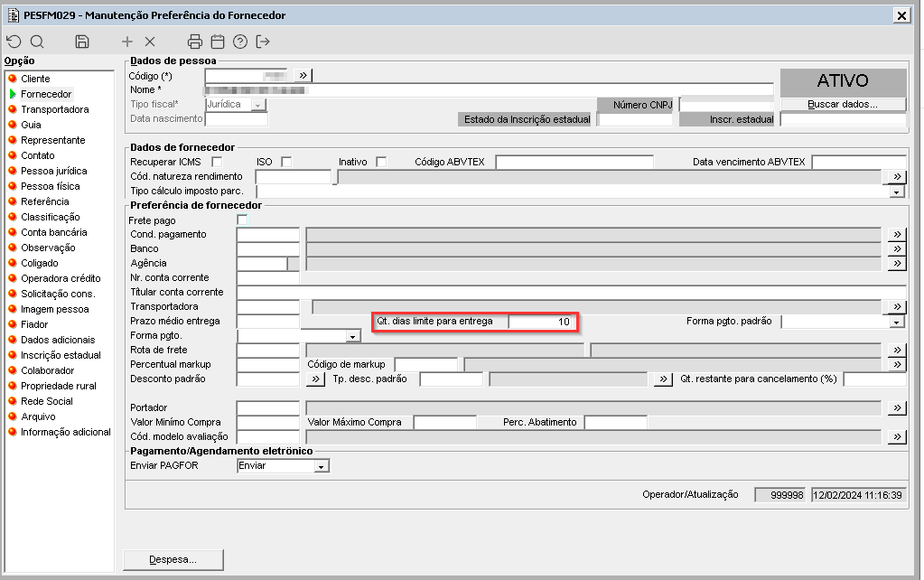Open the Dados adicionais option

coord(58,340)
